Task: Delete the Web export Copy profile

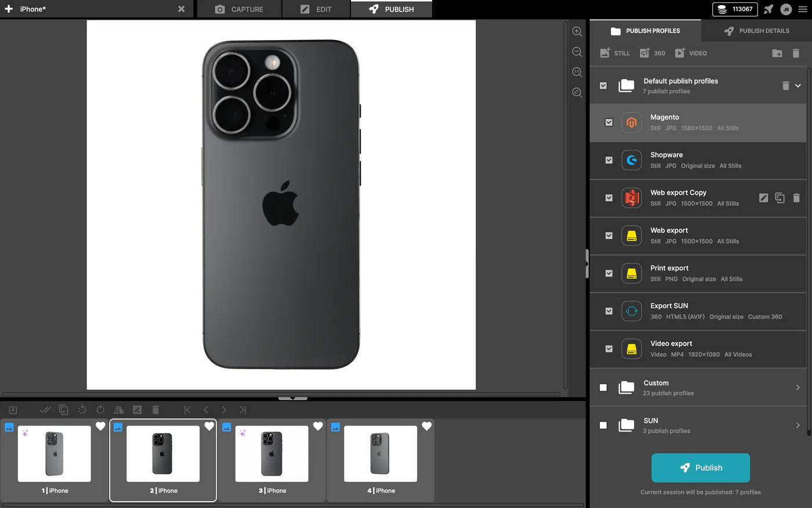Action: click(796, 198)
